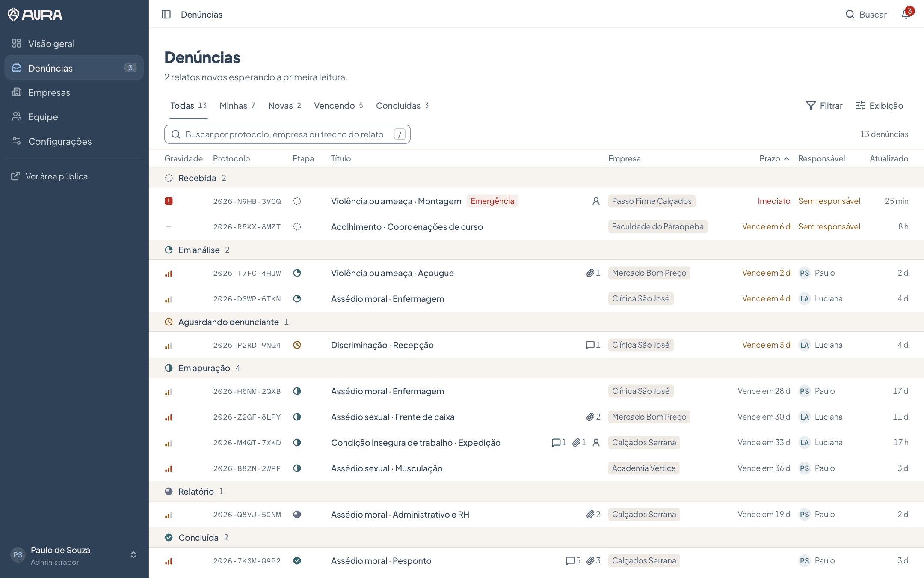Open the Filtrar button
924x578 pixels.
(824, 106)
